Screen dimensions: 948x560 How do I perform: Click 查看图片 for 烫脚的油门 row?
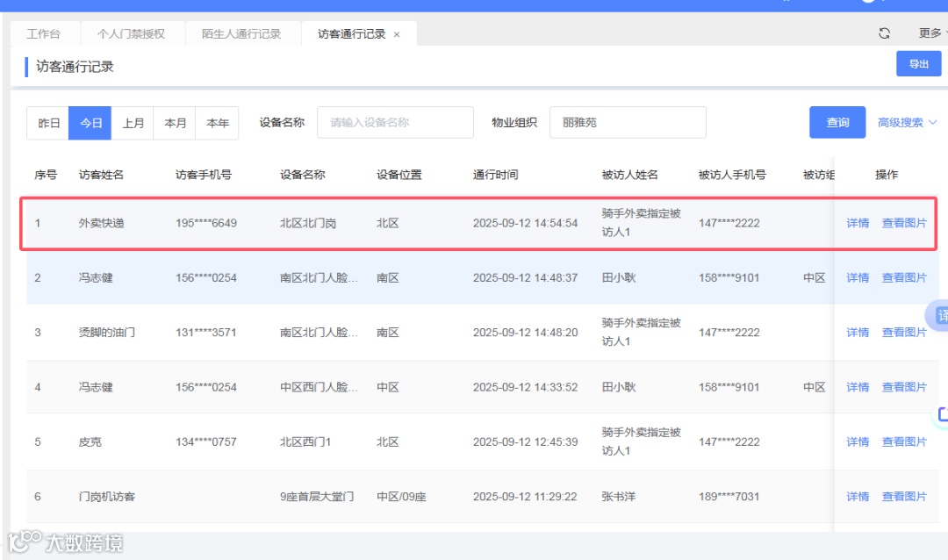(x=904, y=333)
